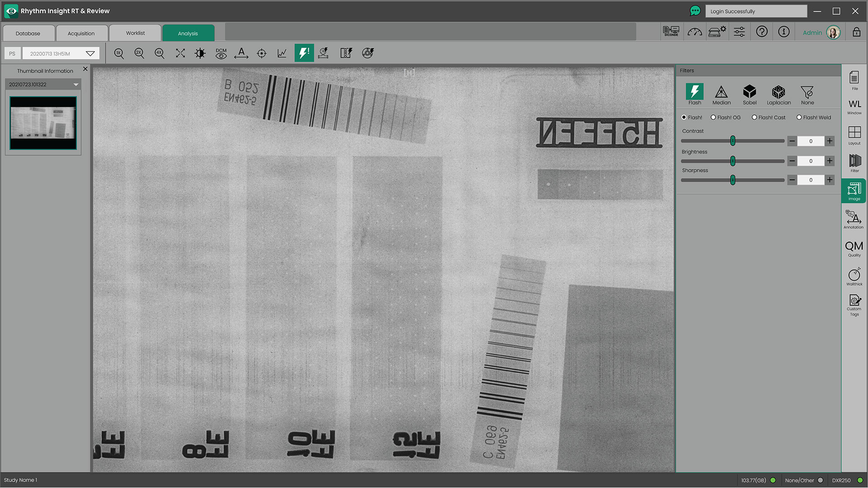Click the PS button

tap(12, 53)
